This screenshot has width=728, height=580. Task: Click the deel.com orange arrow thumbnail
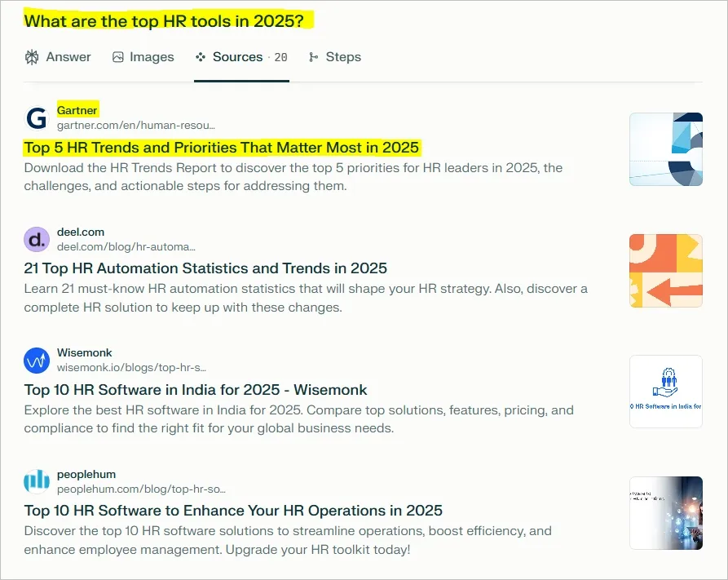tap(665, 271)
